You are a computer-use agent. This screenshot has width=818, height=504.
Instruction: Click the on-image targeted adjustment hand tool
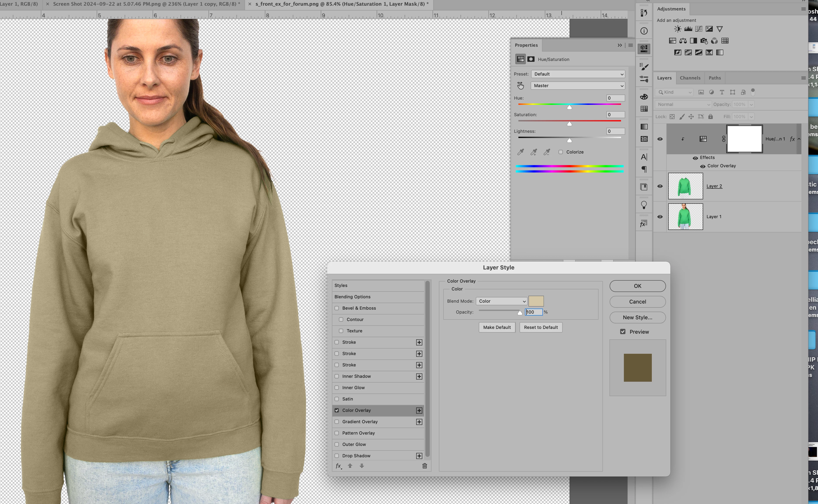[520, 86]
